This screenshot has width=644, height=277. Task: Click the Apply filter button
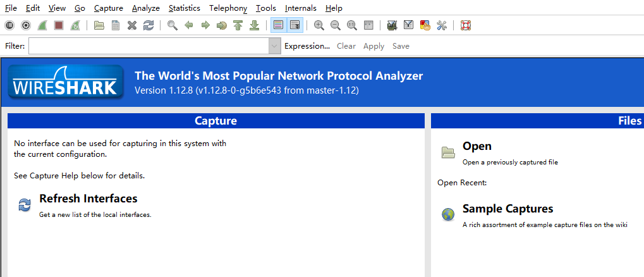click(374, 46)
